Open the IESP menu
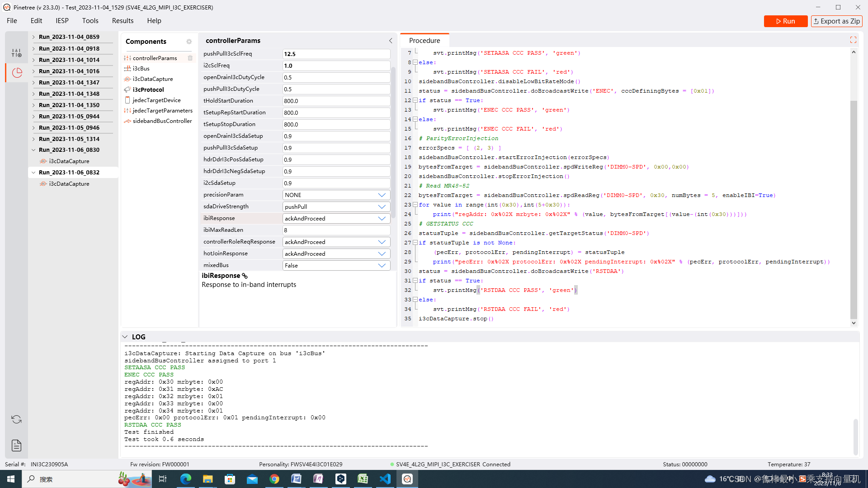This screenshot has width=868, height=488. point(62,20)
